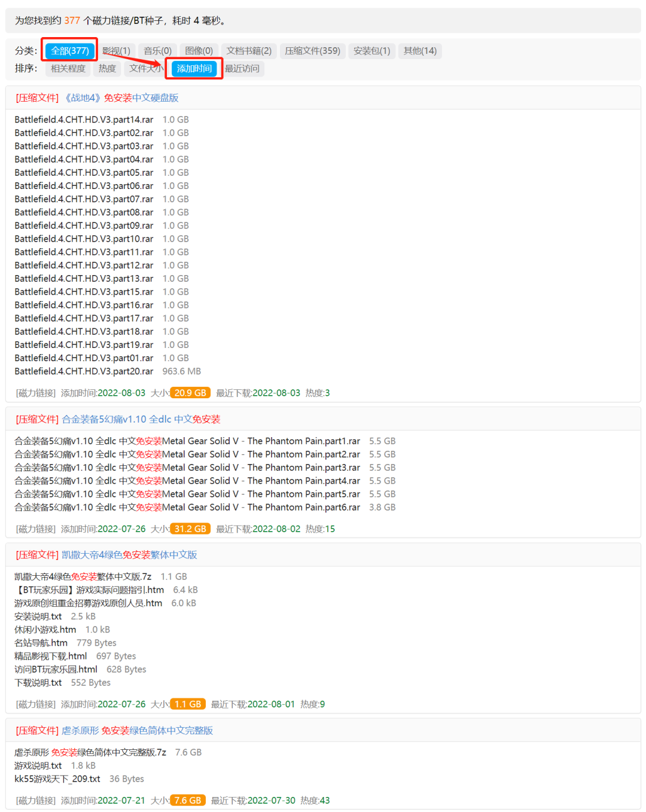Click added date 2022-08-03 of Battlefield result
Image resolution: width=646 pixels, height=812 pixels.
pyautogui.click(x=121, y=393)
